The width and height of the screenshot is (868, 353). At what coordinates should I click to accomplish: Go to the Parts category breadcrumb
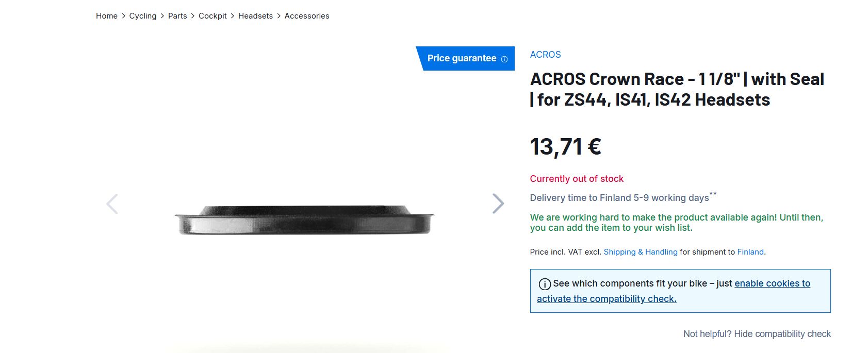(x=177, y=16)
